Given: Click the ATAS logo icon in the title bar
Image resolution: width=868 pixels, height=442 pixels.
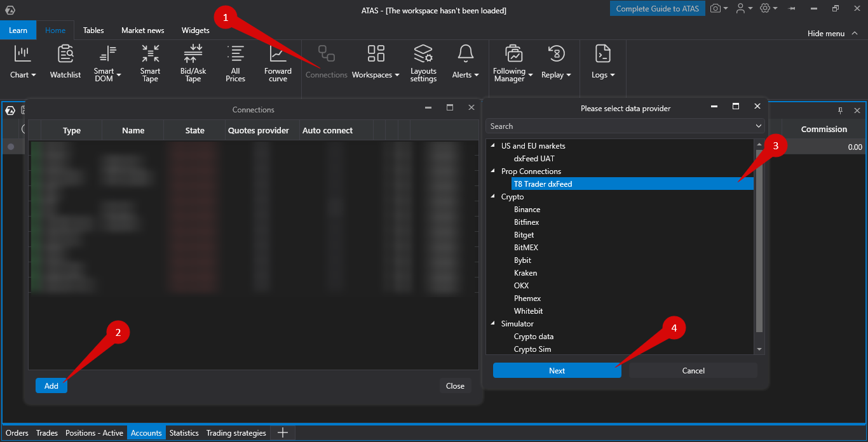Looking at the screenshot, I should pyautogui.click(x=10, y=10).
